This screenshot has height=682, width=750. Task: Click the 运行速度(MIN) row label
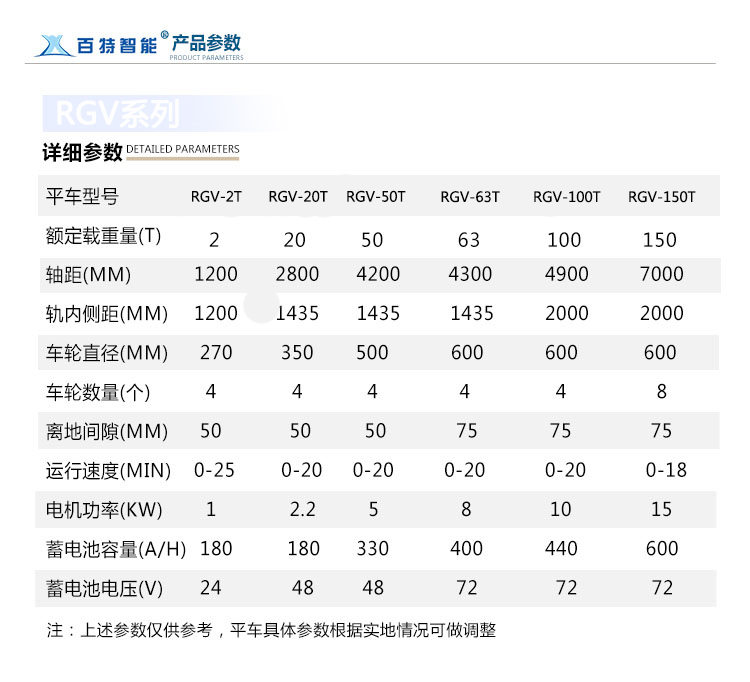[108, 470]
